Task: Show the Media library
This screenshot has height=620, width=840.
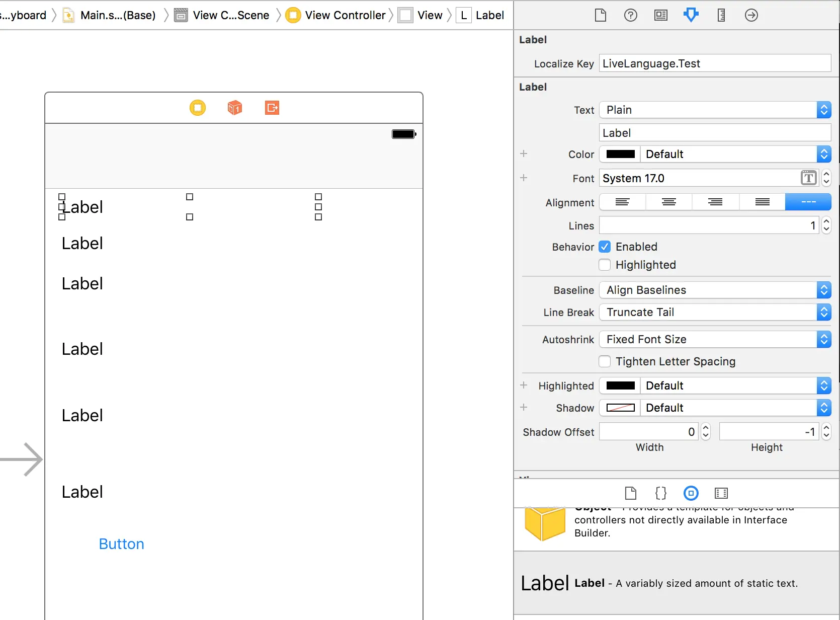Action: point(721,493)
